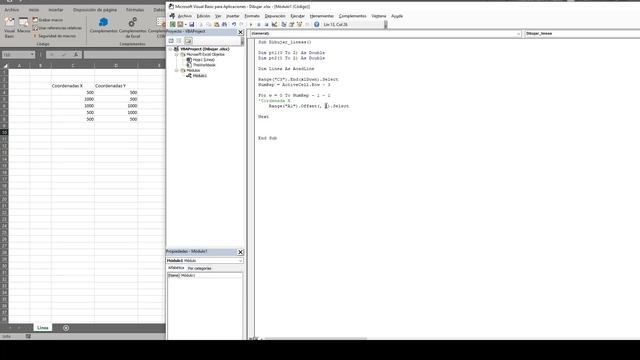Switch to Alfabética tab in Properties
This screenshot has width=640, height=360.
(x=176, y=268)
